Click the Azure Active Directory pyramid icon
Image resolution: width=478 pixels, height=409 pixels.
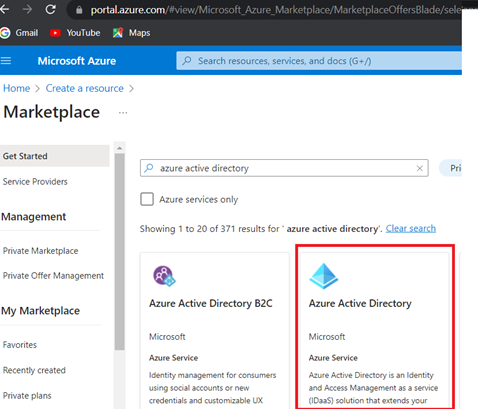tap(324, 276)
